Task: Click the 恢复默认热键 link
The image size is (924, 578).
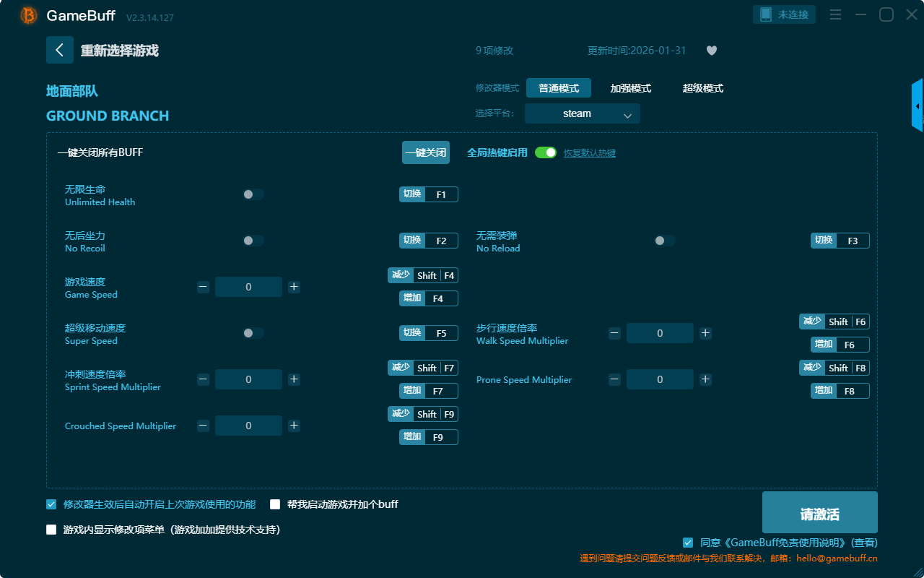Action: [589, 153]
